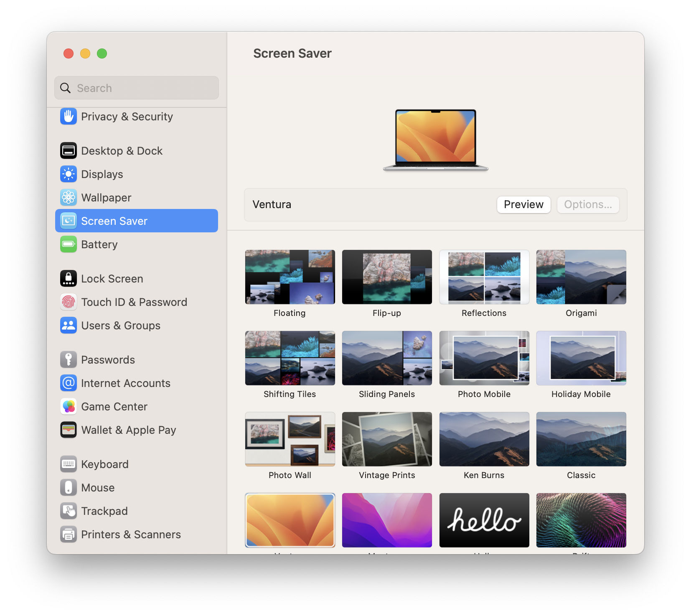Click the Options... button
The image size is (691, 616).
(x=588, y=205)
